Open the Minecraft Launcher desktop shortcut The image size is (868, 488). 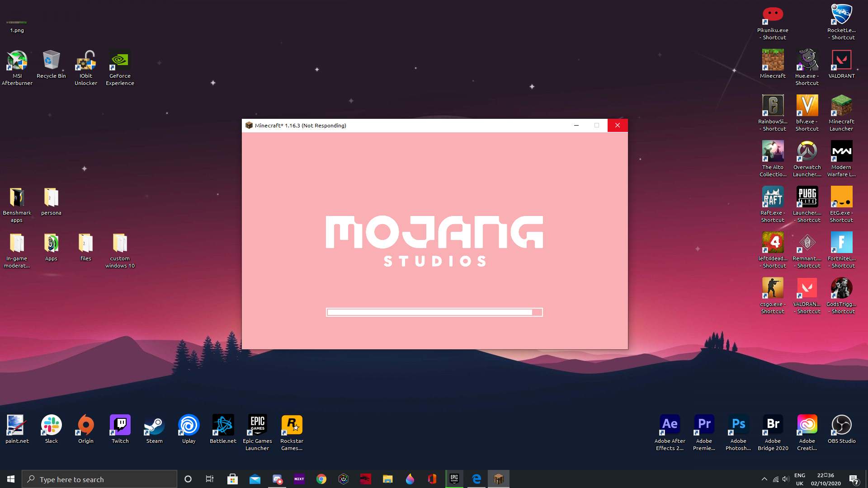coord(841,106)
